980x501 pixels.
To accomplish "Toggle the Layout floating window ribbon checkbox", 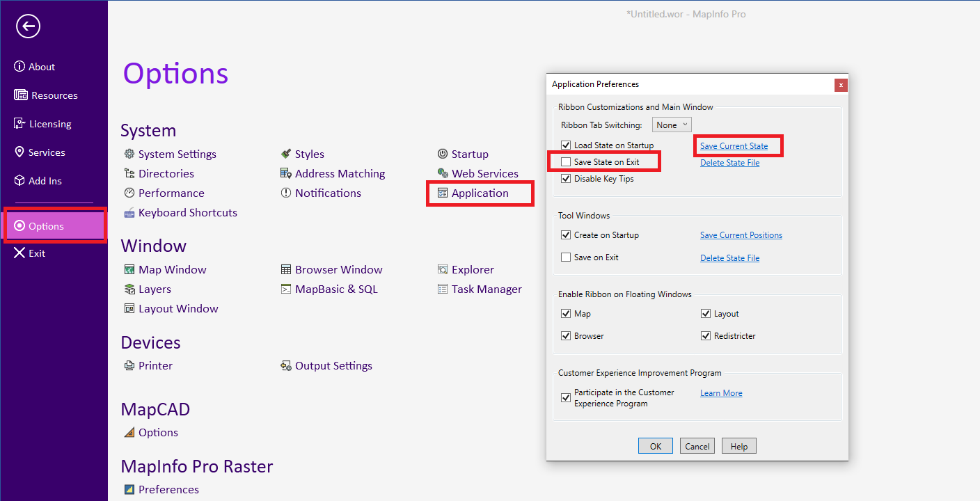I will [706, 314].
